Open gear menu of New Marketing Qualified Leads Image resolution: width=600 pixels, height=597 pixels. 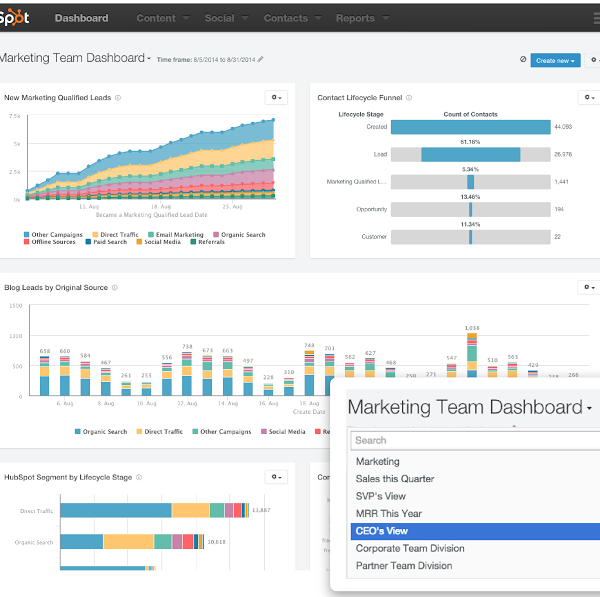(x=276, y=98)
